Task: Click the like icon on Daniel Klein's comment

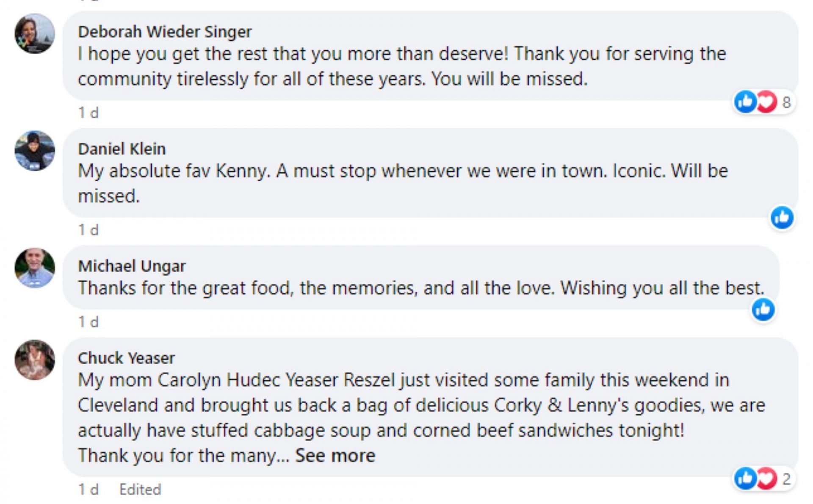Action: click(782, 218)
